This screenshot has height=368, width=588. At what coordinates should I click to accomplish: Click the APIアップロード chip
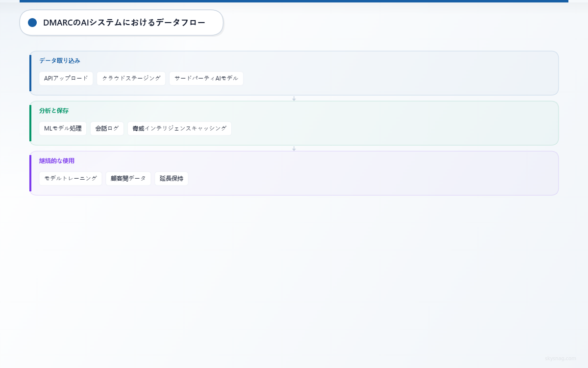tap(66, 79)
